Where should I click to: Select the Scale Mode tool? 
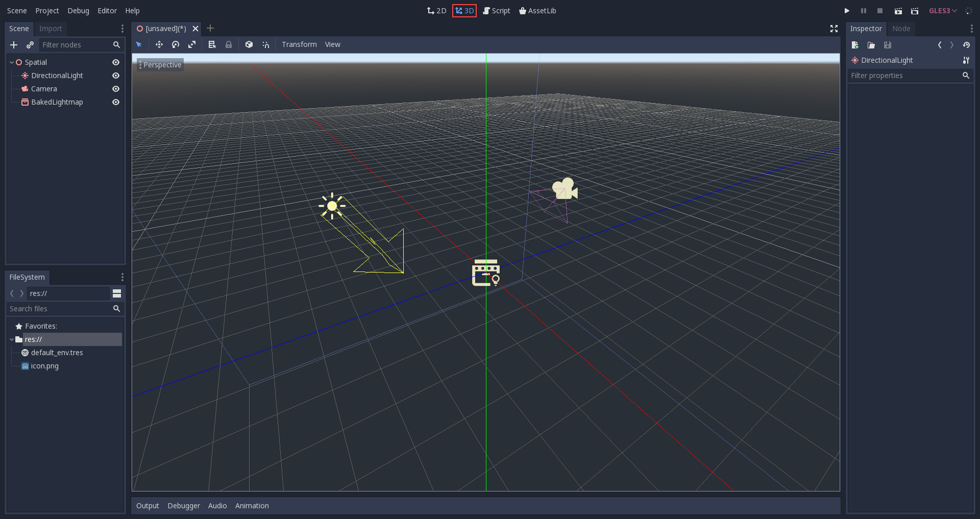coord(192,44)
